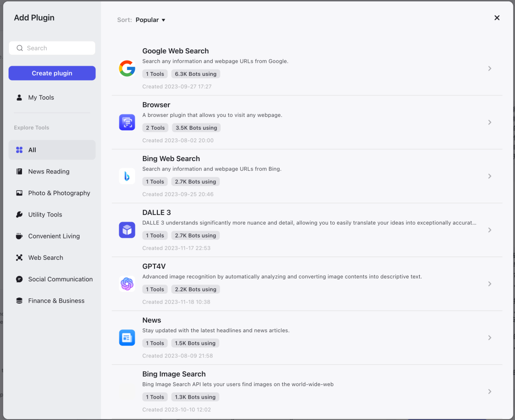Image resolution: width=515 pixels, height=420 pixels.
Task: Open the Sort Popular dropdown
Action: tap(150, 20)
